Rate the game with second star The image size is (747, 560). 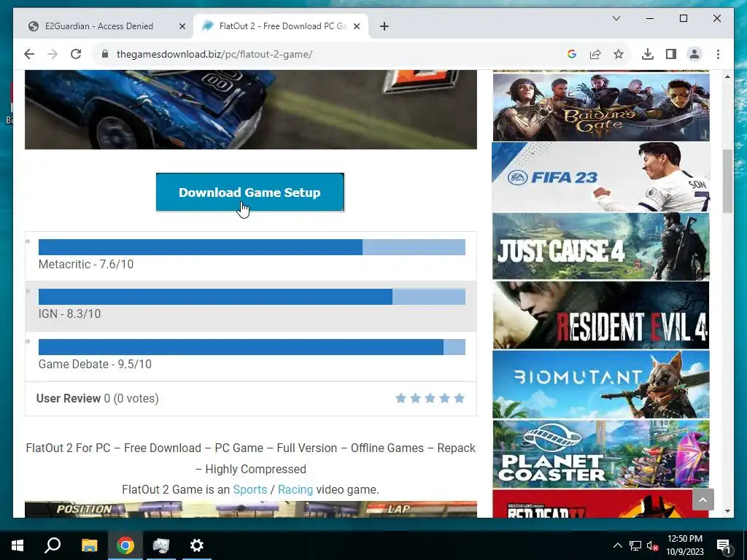click(415, 398)
